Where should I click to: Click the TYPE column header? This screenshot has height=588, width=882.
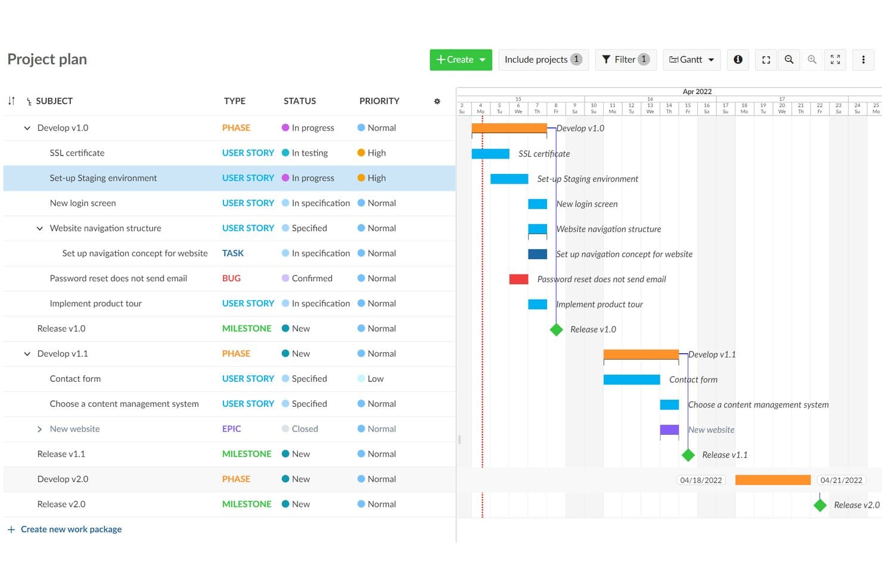coord(235,101)
